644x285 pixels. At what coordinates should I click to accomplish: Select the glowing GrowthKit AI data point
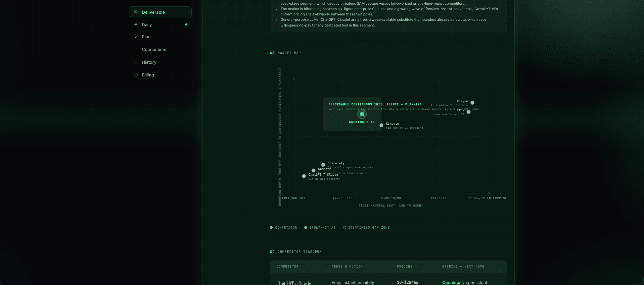[362, 114]
